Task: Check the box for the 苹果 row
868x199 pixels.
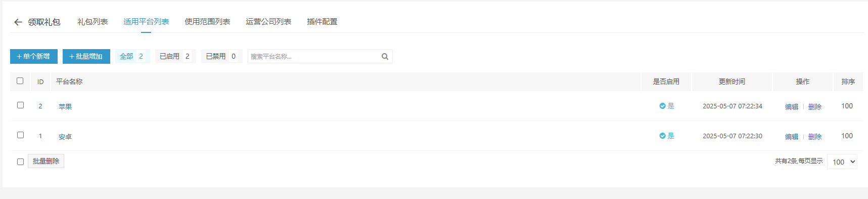Action: click(x=21, y=105)
